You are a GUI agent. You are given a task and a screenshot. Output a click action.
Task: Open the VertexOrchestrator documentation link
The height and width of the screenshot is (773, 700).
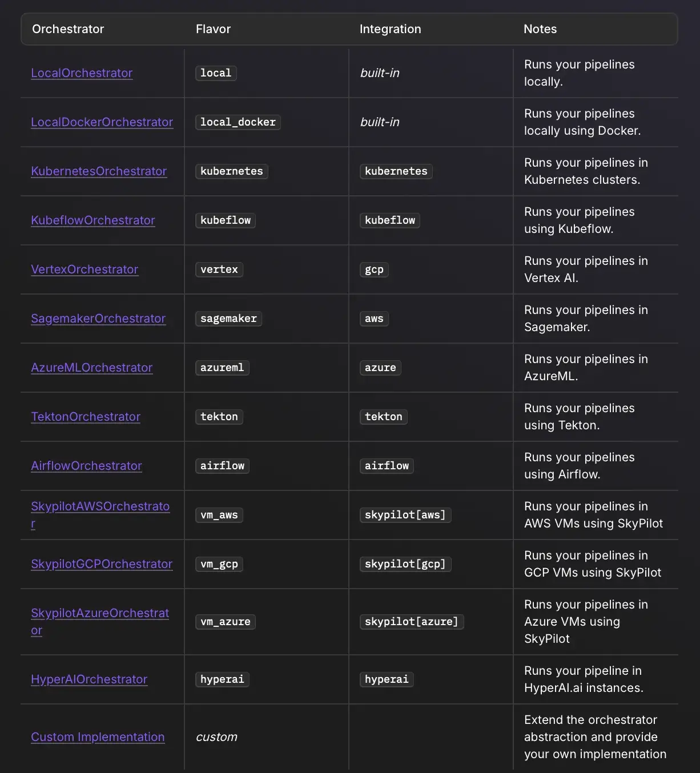pyautogui.click(x=85, y=269)
